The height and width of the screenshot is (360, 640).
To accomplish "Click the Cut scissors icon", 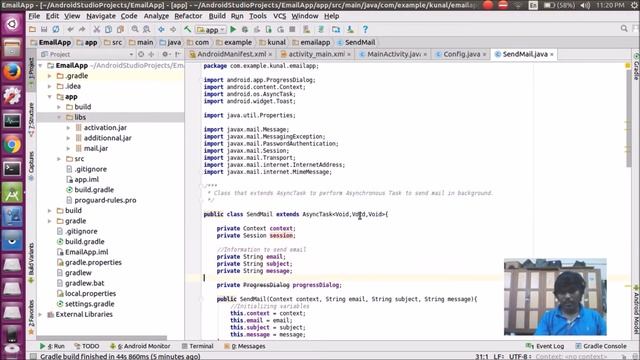I will coord(97,29).
